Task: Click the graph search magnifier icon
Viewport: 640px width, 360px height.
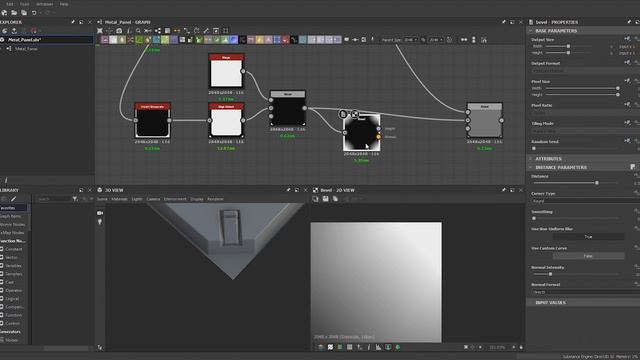Action: click(x=138, y=31)
